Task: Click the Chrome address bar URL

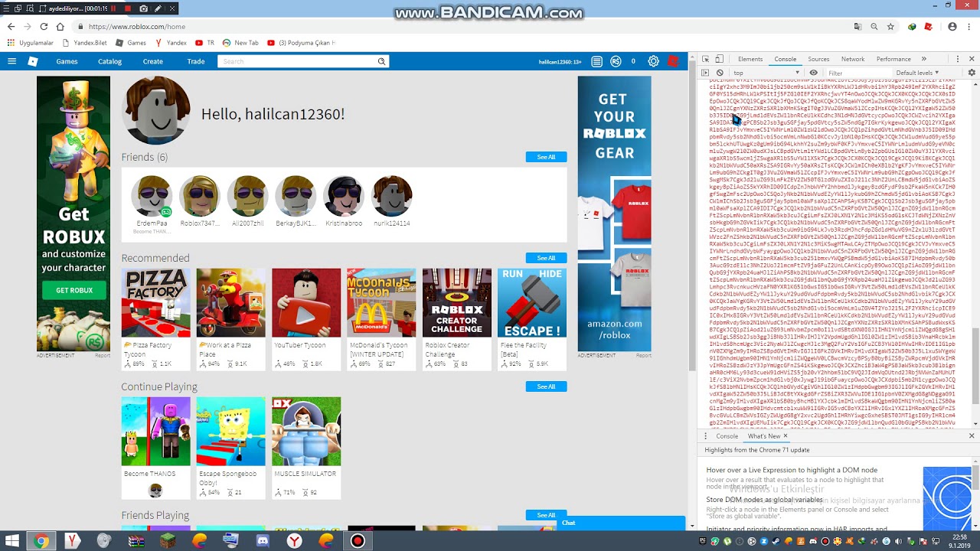Action: click(136, 26)
